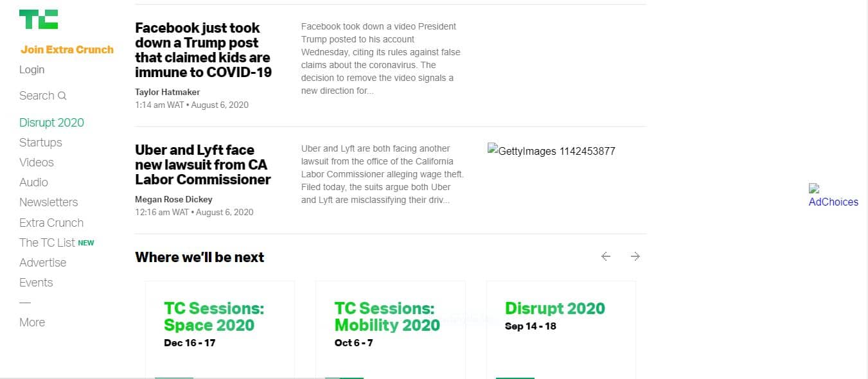
Task: Open TC Sessions: Space 2020 card
Action: point(220,329)
